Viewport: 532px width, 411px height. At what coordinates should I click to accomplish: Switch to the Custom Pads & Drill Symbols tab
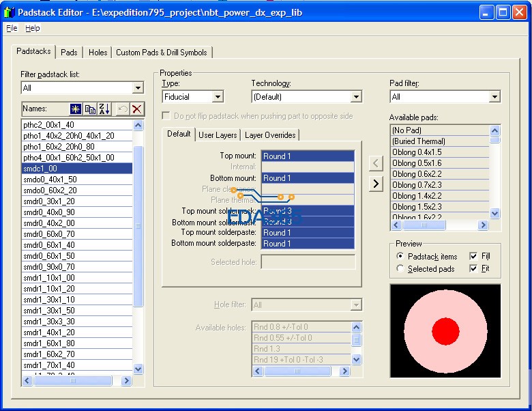(x=162, y=53)
